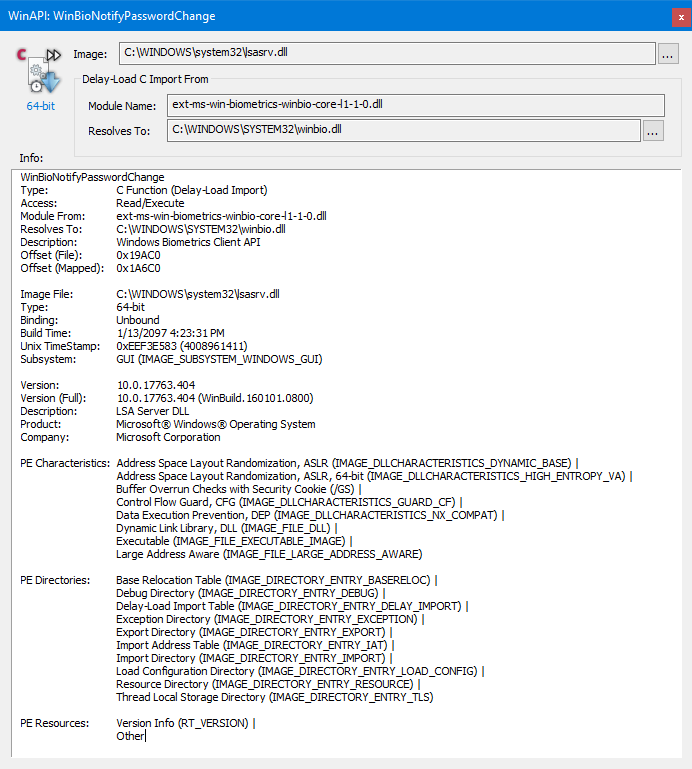Click the Resource Directory line
692x769 pixels.
pyautogui.click(x=268, y=684)
